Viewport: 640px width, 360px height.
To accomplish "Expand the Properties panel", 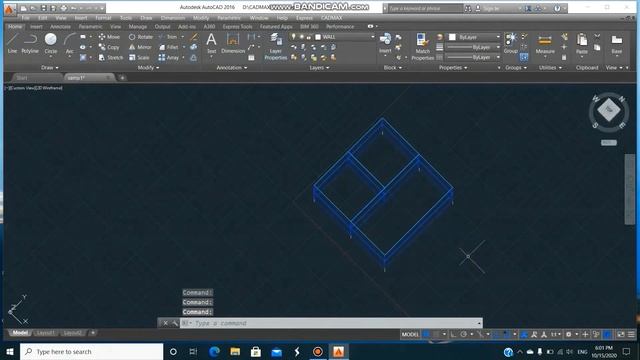I will 453,68.
